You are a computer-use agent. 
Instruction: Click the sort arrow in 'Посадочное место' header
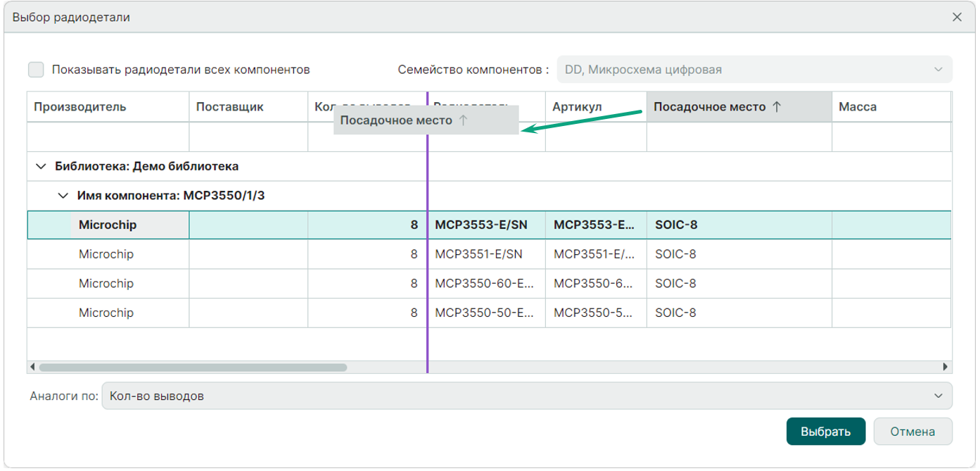tap(777, 107)
